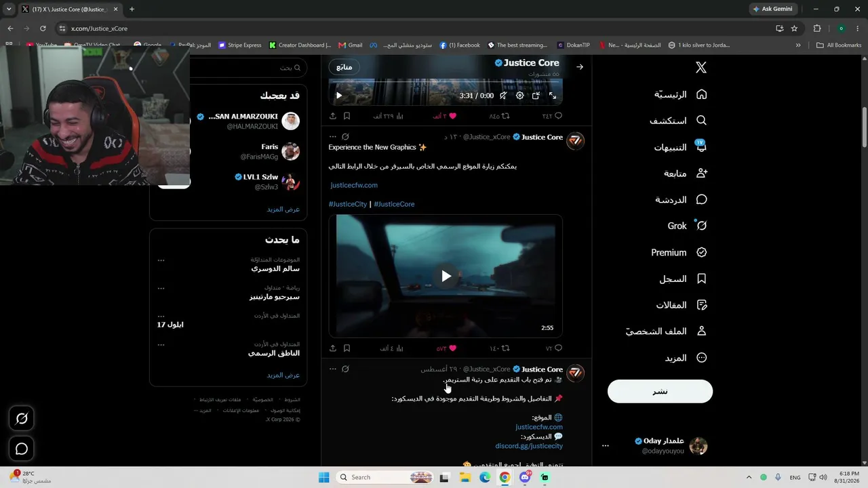The image size is (868, 488).
Task: Click the #JusticeCity hashtag
Action: click(x=348, y=204)
